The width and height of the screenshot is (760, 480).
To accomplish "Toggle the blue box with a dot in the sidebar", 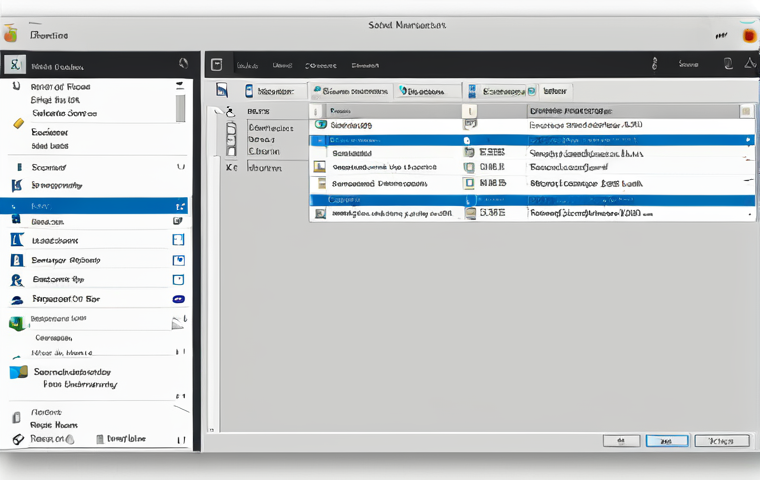I will [x=178, y=260].
